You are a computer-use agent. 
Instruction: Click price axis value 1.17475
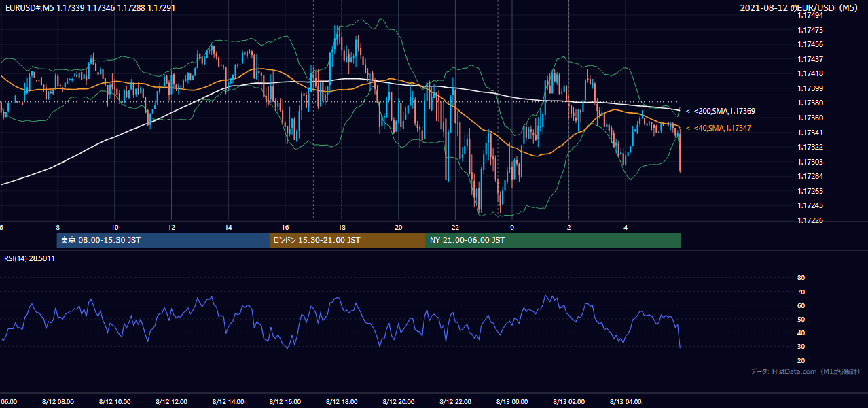coord(810,30)
